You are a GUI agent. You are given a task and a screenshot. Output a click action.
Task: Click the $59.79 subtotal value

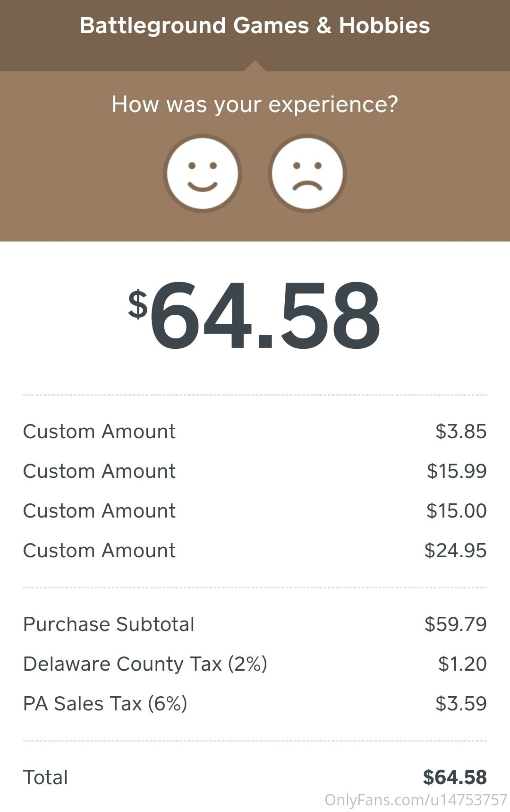click(x=456, y=624)
